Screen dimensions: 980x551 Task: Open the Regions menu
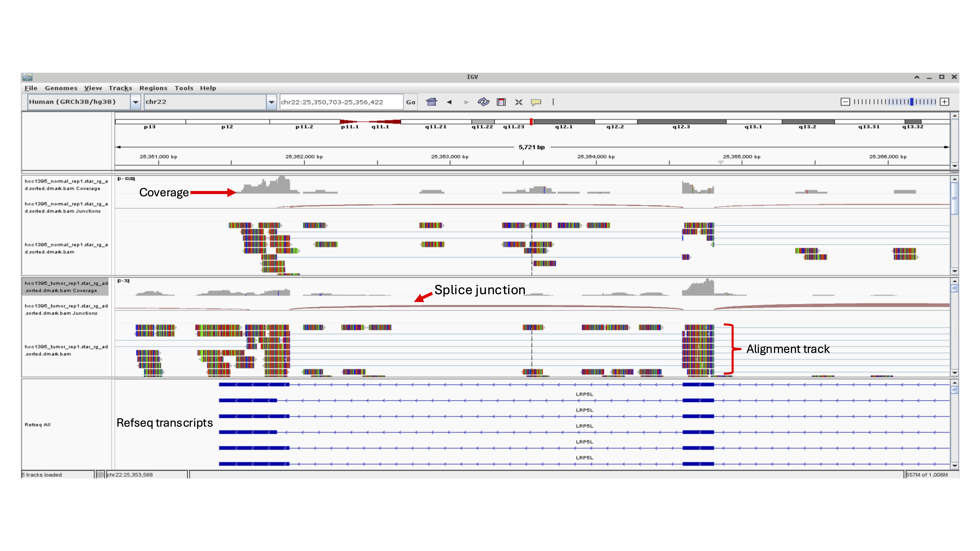pyautogui.click(x=153, y=88)
